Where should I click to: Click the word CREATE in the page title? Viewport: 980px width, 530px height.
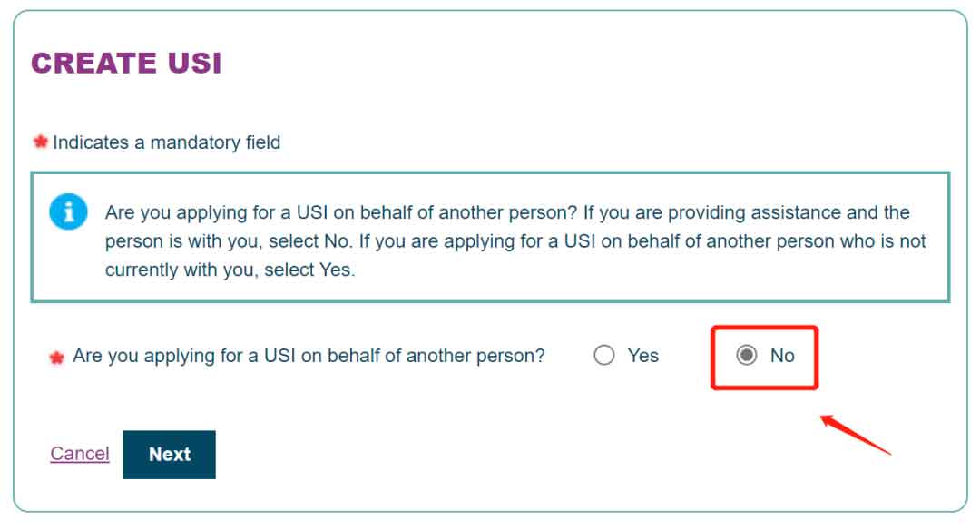coord(93,64)
